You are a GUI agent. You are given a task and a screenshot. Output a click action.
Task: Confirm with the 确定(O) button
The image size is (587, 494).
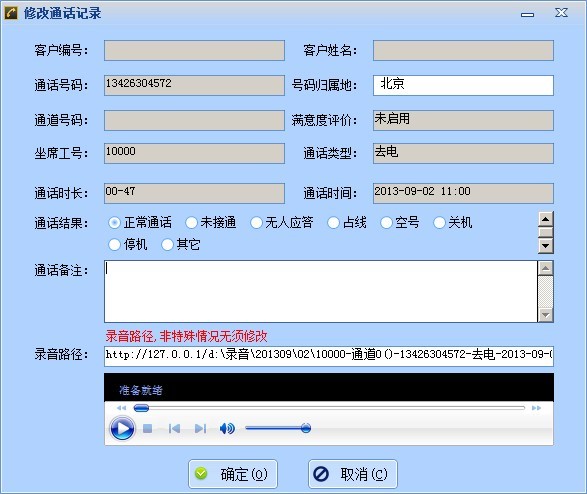click(233, 474)
